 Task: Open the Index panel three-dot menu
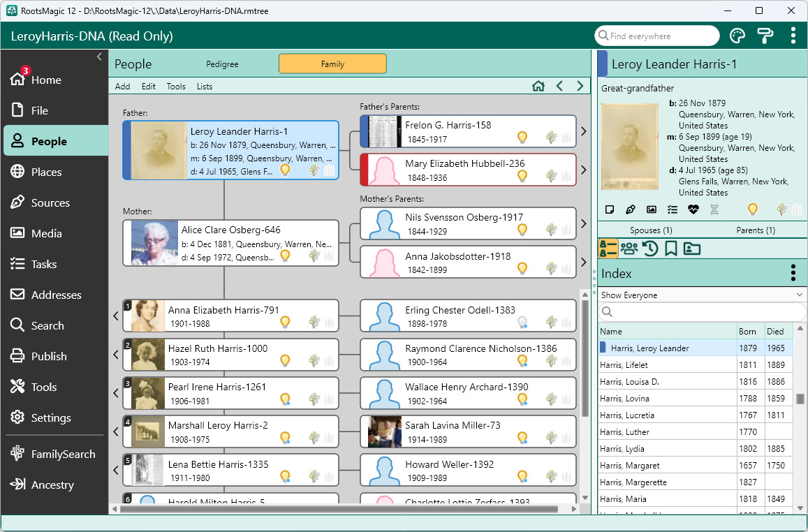coord(793,274)
